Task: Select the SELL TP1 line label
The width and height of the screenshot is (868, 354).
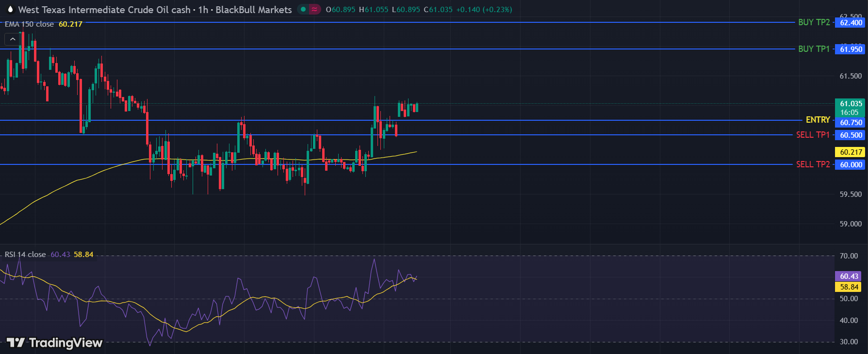Action: coord(813,135)
